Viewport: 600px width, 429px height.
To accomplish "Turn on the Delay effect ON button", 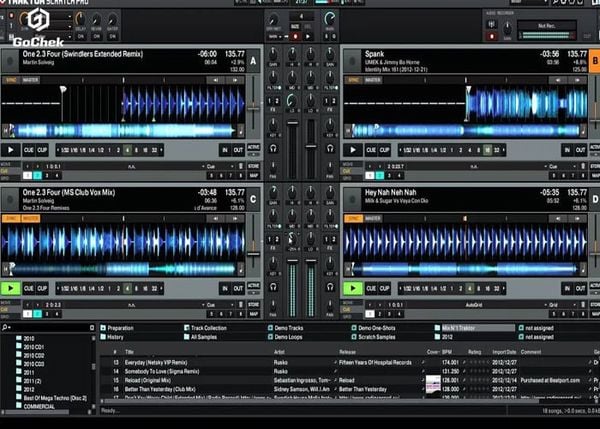I will click(81, 37).
